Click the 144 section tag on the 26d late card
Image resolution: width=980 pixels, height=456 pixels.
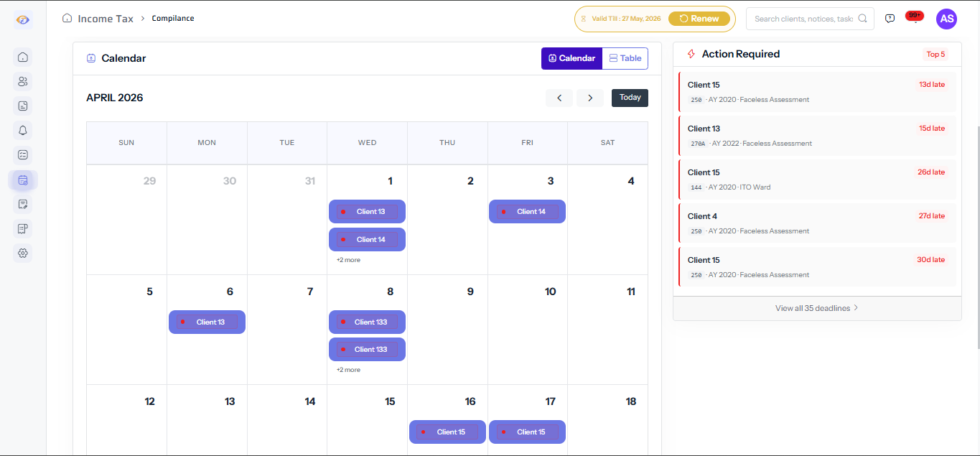tap(696, 187)
